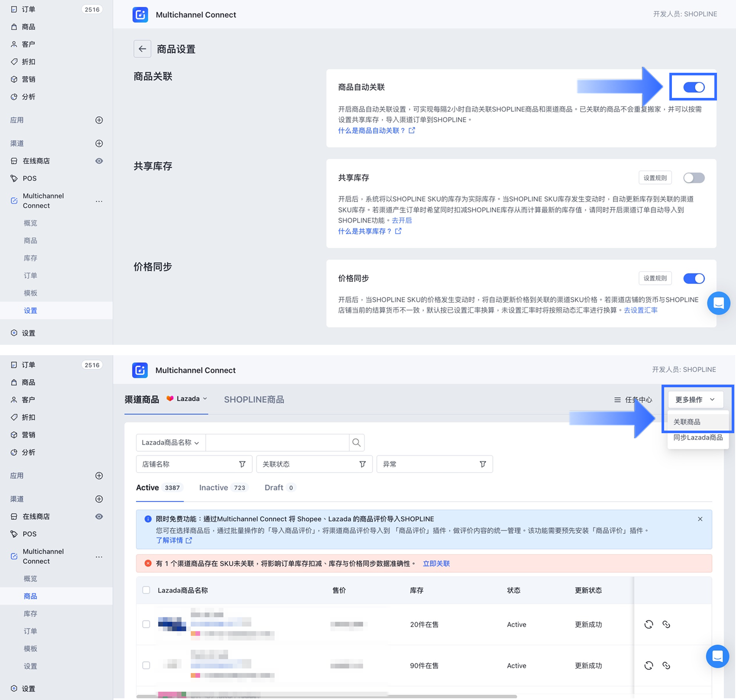Click the link icon in the 20件在售 row
This screenshot has width=736, height=700.
click(666, 624)
